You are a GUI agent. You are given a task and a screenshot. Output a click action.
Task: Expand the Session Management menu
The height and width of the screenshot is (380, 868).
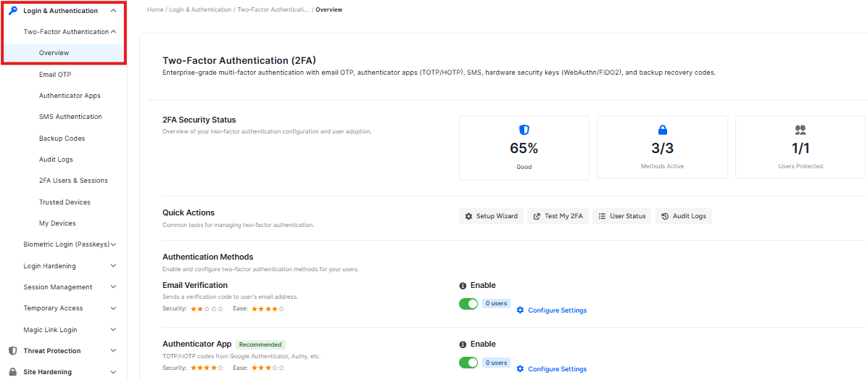tap(113, 287)
